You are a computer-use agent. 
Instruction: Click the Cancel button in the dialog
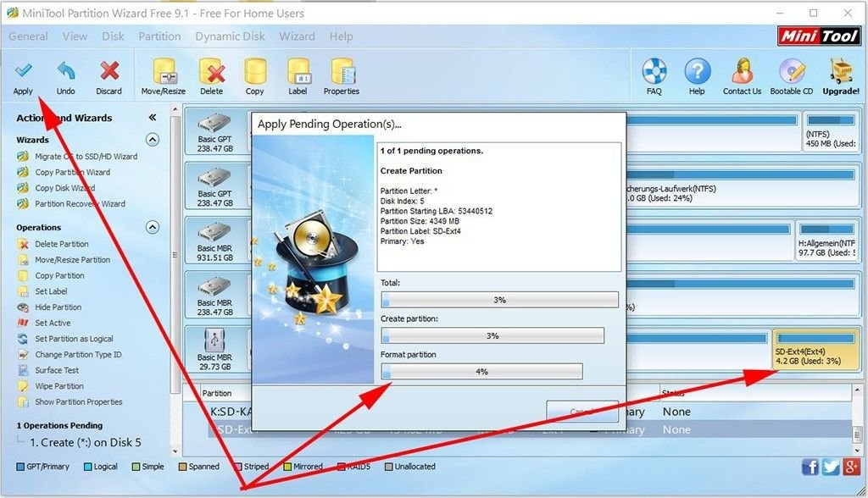pos(581,412)
